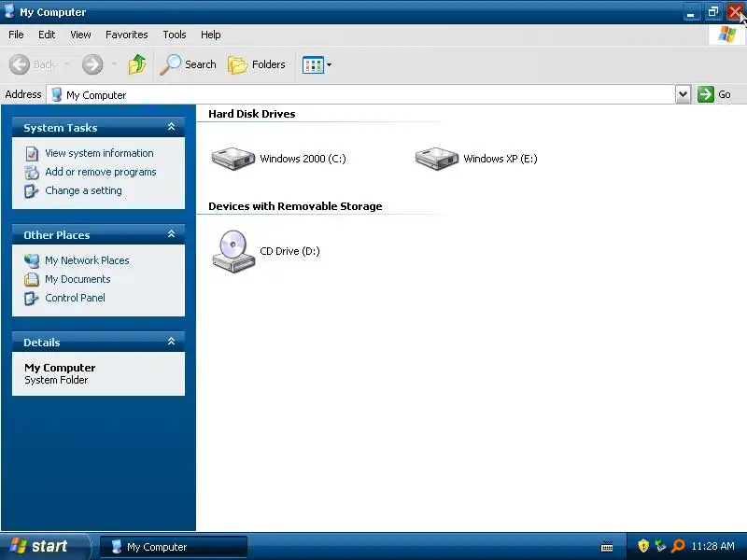Viewport: 747px width, 560px height.
Task: Click the green Go arrow button
Action: pos(706,94)
